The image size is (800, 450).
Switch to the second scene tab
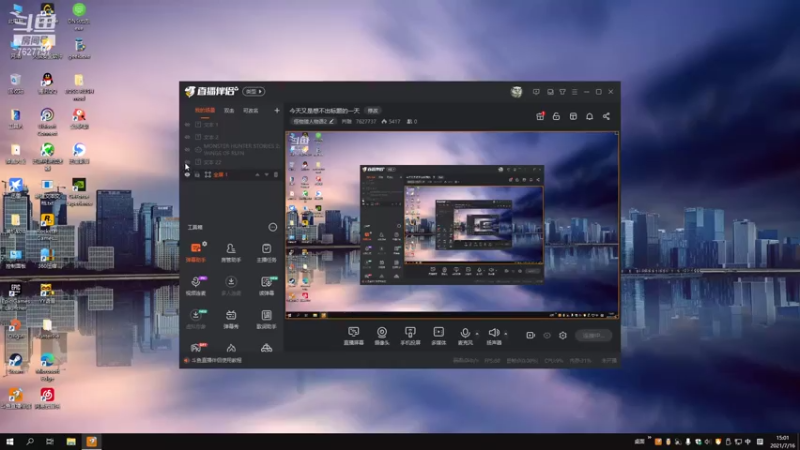coord(229,110)
